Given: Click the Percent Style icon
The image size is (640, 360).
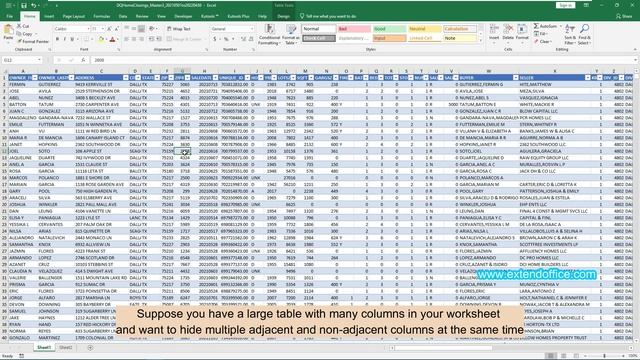Looking at the screenshot, I should (x=226, y=39).
